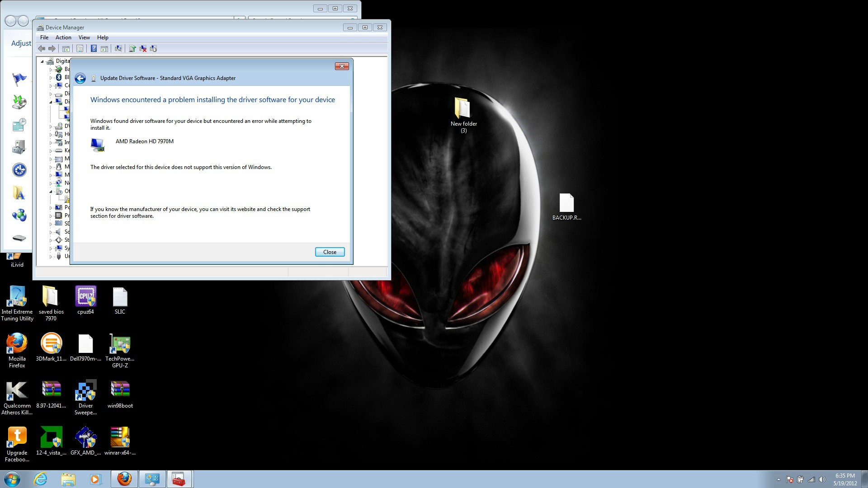This screenshot has height=488, width=868.
Task: Select the winrar-x64 installer icon
Action: click(120, 441)
